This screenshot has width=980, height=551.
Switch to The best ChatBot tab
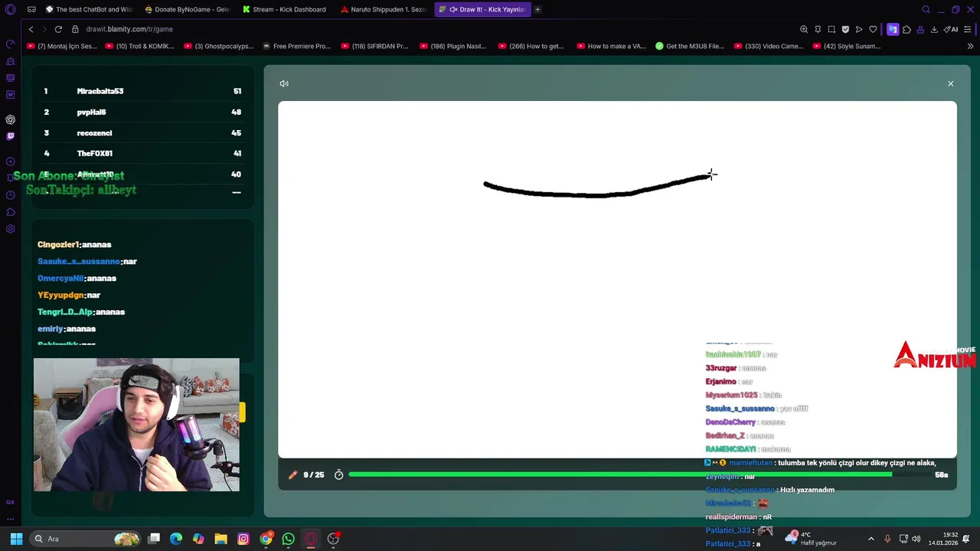[88, 10]
